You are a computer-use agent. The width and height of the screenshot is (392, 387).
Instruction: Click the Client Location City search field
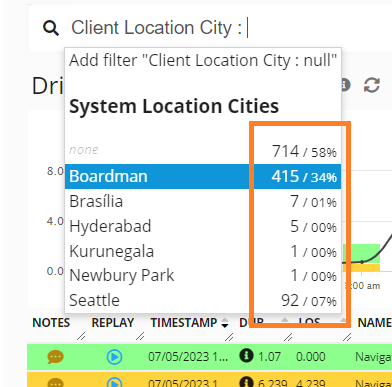point(210,28)
